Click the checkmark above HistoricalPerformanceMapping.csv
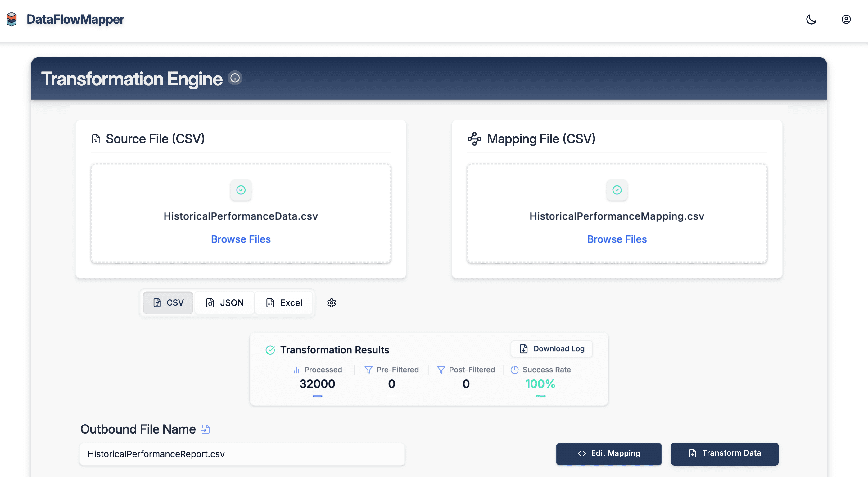 (x=617, y=190)
